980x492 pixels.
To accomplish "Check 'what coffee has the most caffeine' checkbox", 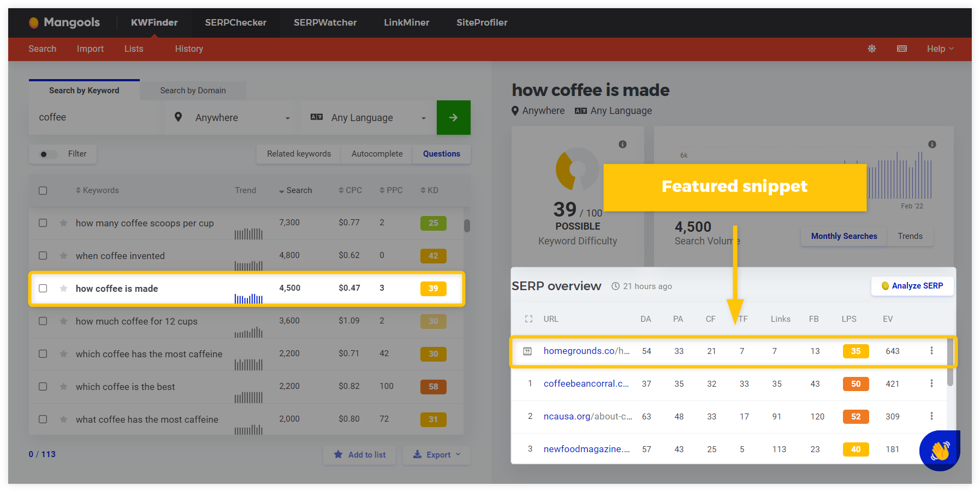I will pyautogui.click(x=43, y=419).
